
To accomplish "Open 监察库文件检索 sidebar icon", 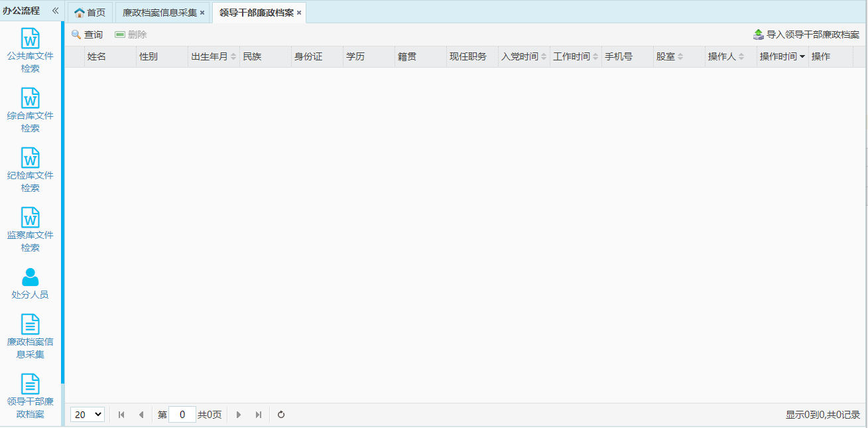I will (x=31, y=218).
